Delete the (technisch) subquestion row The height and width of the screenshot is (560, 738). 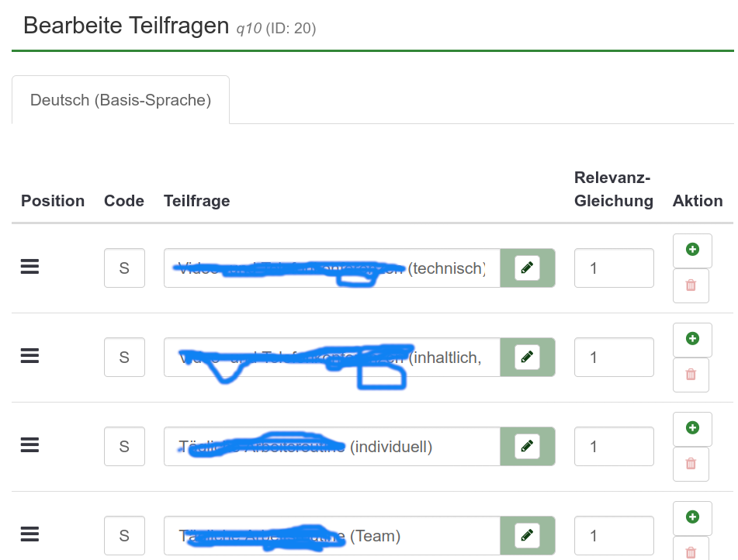(x=691, y=285)
